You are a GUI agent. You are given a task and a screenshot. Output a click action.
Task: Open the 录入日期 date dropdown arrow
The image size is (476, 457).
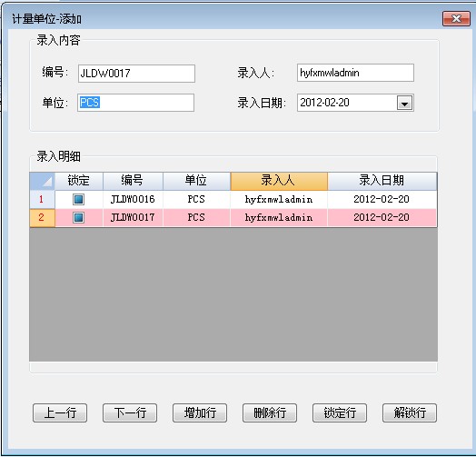click(404, 104)
